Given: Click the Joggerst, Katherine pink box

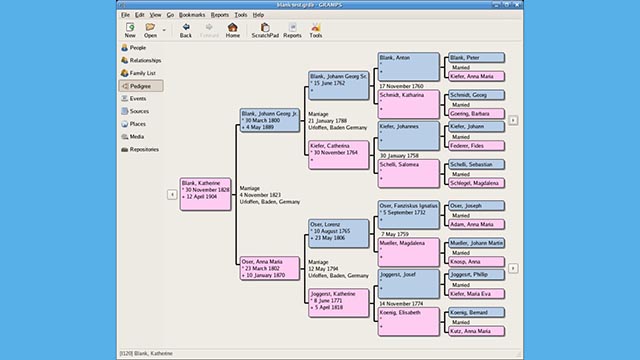Looking at the screenshot, I should [x=339, y=303].
